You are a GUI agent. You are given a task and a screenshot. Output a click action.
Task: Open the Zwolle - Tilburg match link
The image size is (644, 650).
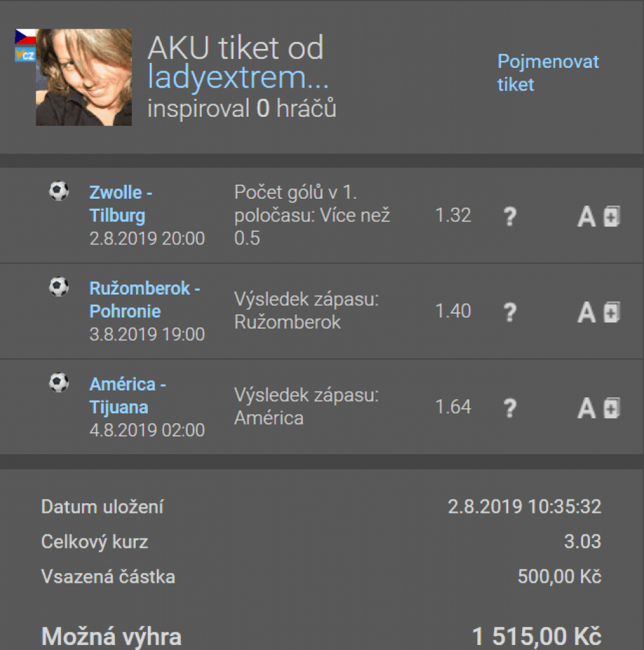pyautogui.click(x=121, y=204)
